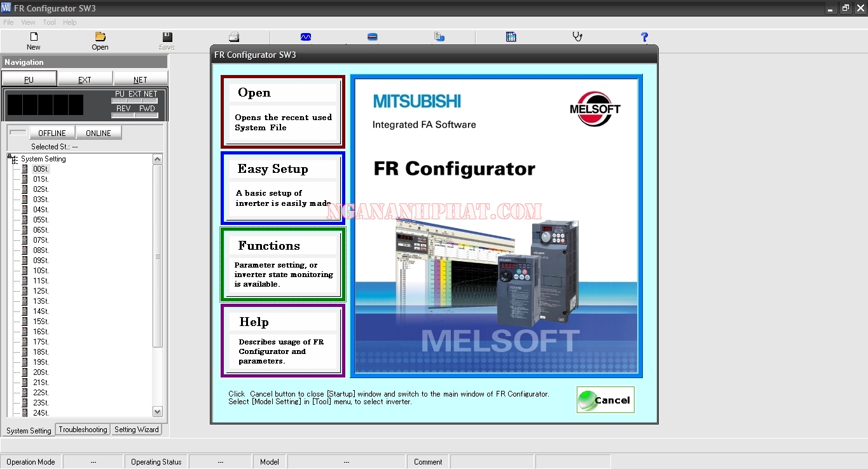The height and width of the screenshot is (469, 868).
Task: Switch to the Troubleshooting tab
Action: click(83, 430)
